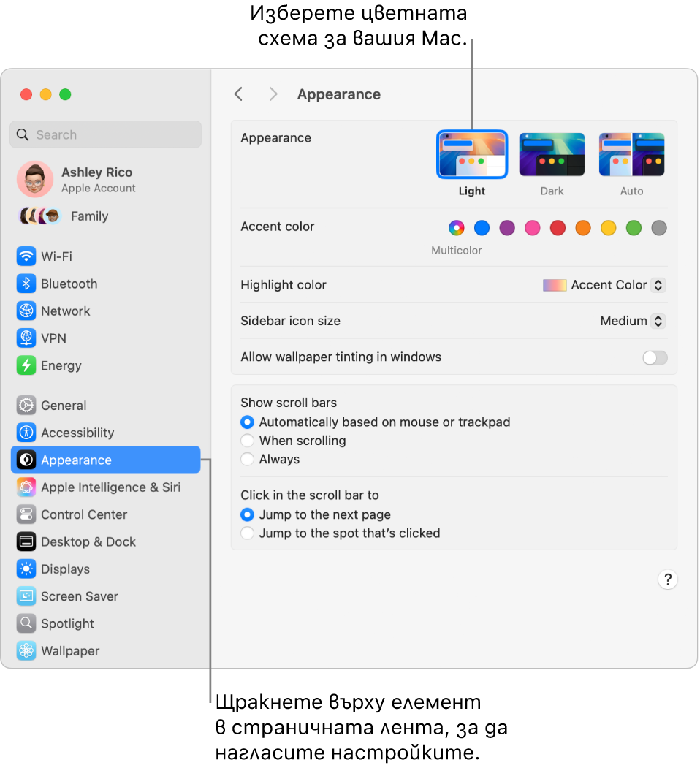Go back with the left chevron
The height and width of the screenshot is (768, 700).
tap(238, 94)
